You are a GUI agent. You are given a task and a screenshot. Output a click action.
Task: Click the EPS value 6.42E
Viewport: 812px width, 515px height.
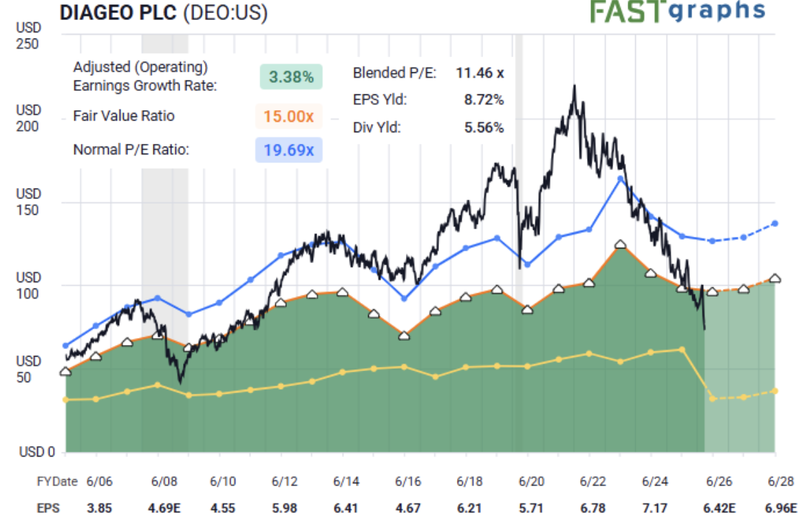pos(719,507)
